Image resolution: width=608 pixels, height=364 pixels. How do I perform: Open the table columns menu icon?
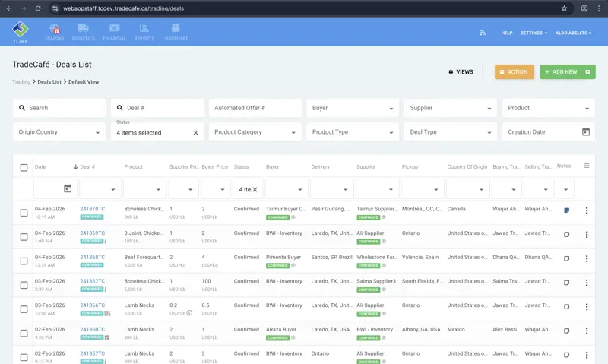pos(587,166)
